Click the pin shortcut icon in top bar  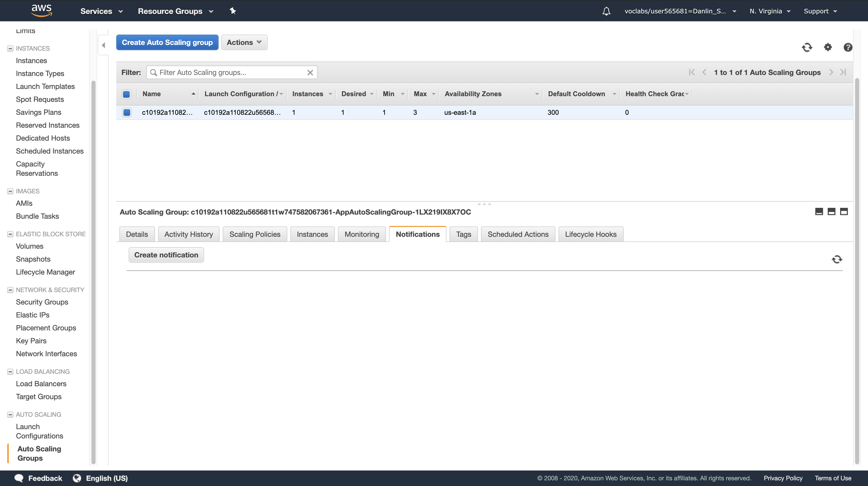pos(233,11)
